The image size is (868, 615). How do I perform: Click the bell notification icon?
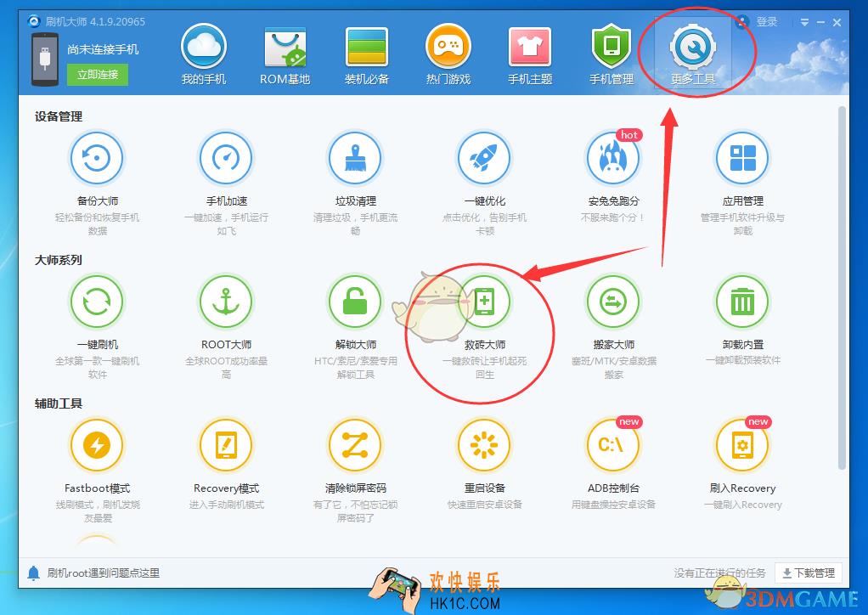point(33,573)
